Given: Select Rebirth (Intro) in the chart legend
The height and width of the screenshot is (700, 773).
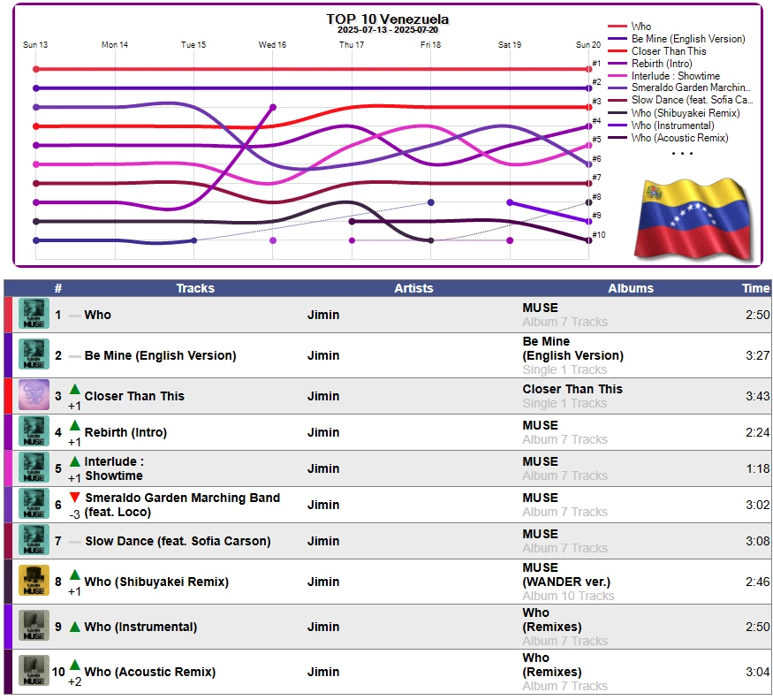Looking at the screenshot, I should 650,64.
